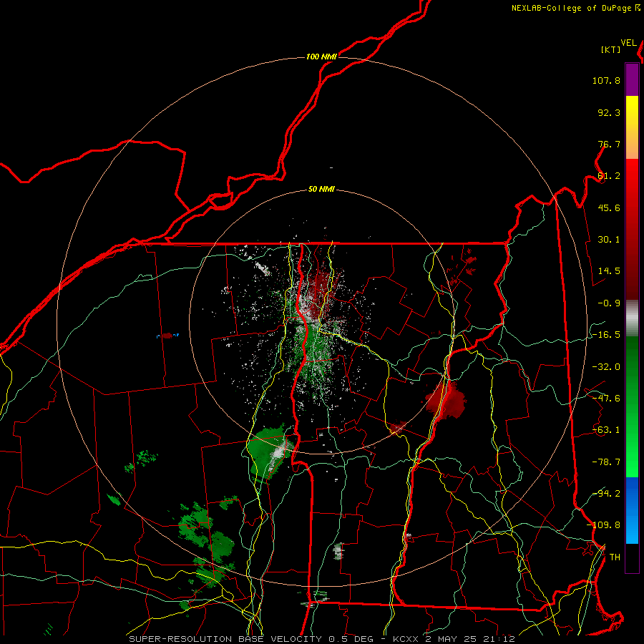Click the -0.9 velocity scale value
The height and width of the screenshot is (644, 644).
[609, 303]
